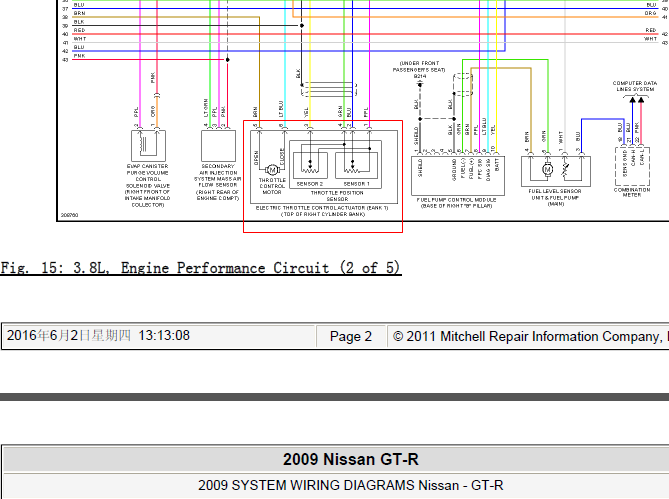This screenshot has height=499, width=669.
Task: Click the 'FUEL PUMP CONTROL MODULE' label
Action: (457, 200)
